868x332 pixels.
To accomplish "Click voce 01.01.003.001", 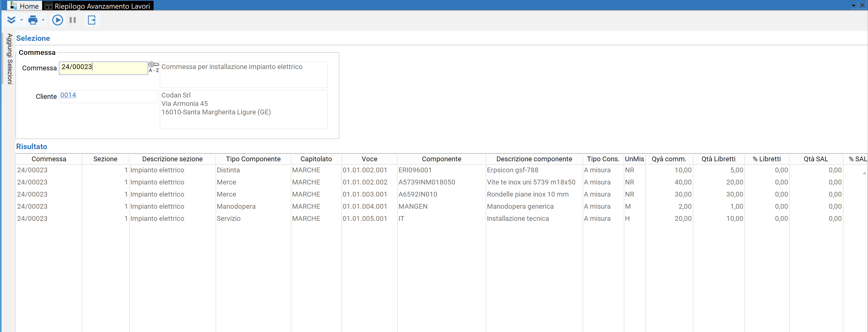I will pyautogui.click(x=370, y=194).
